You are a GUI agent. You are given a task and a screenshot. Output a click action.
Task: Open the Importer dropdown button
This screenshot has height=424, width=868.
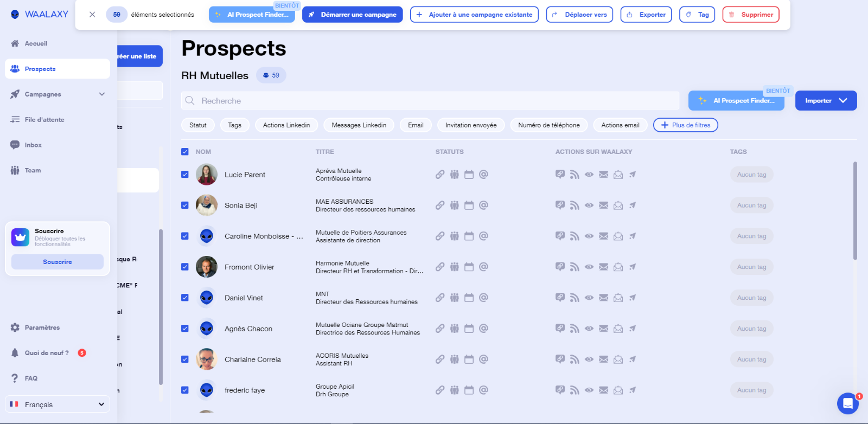(826, 101)
